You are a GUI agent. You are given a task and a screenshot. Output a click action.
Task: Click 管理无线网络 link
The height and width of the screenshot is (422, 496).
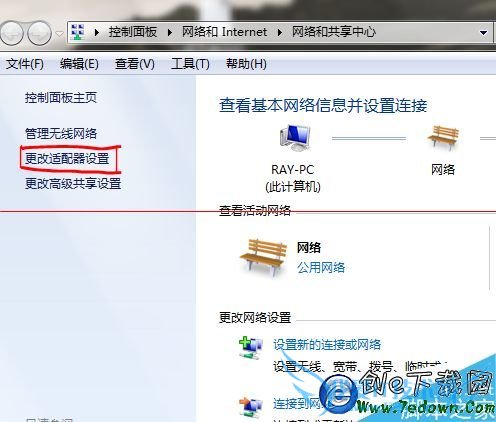(x=61, y=134)
